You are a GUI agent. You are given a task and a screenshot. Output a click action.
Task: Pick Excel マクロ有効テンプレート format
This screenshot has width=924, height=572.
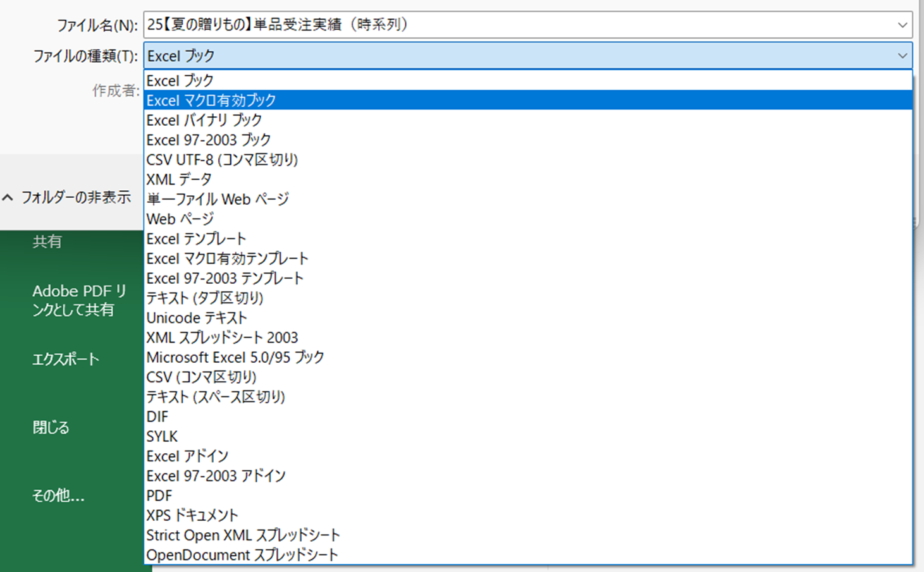pos(528,259)
